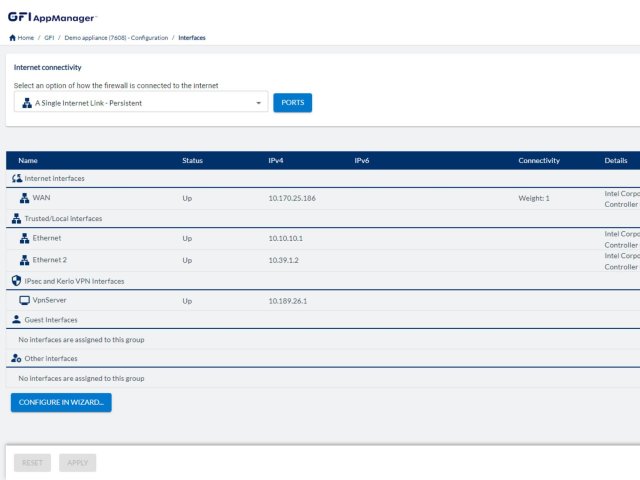Click the Up status of Ethernet 2
The width and height of the screenshot is (640, 480).
click(x=187, y=260)
